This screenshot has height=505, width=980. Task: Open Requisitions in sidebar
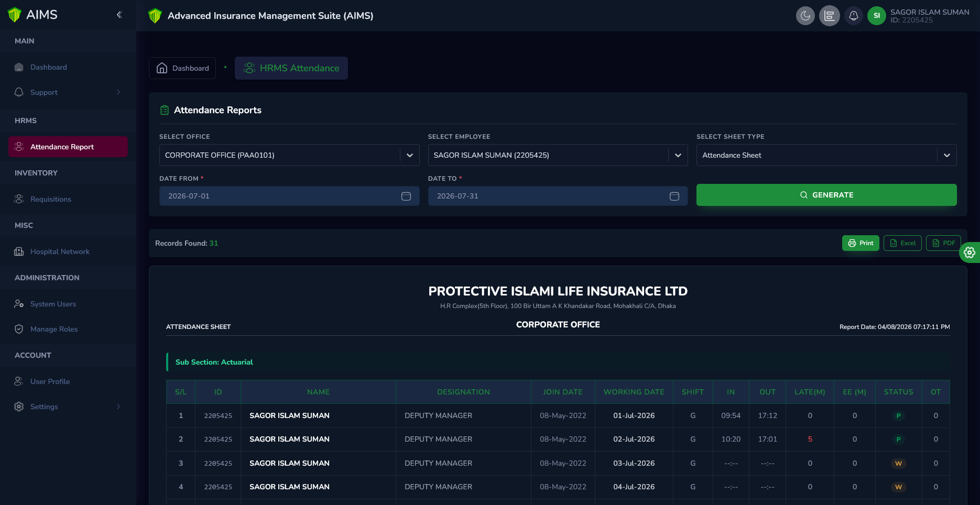[68, 199]
